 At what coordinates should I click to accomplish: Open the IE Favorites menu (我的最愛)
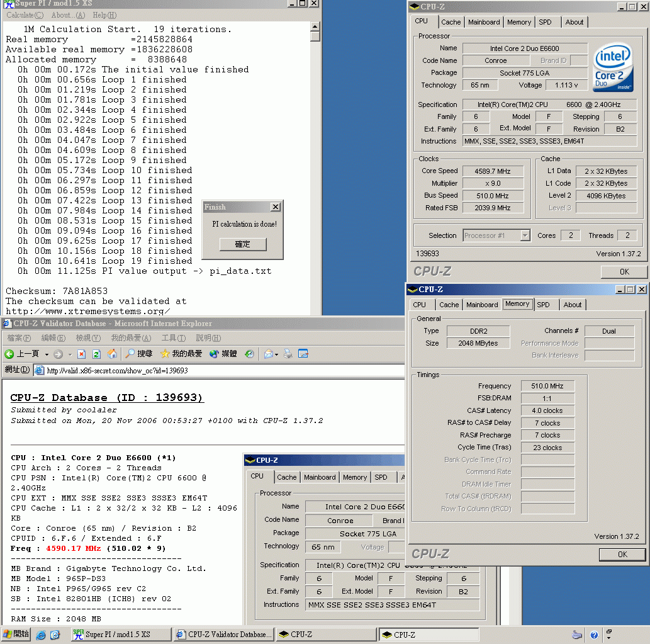(x=131, y=338)
